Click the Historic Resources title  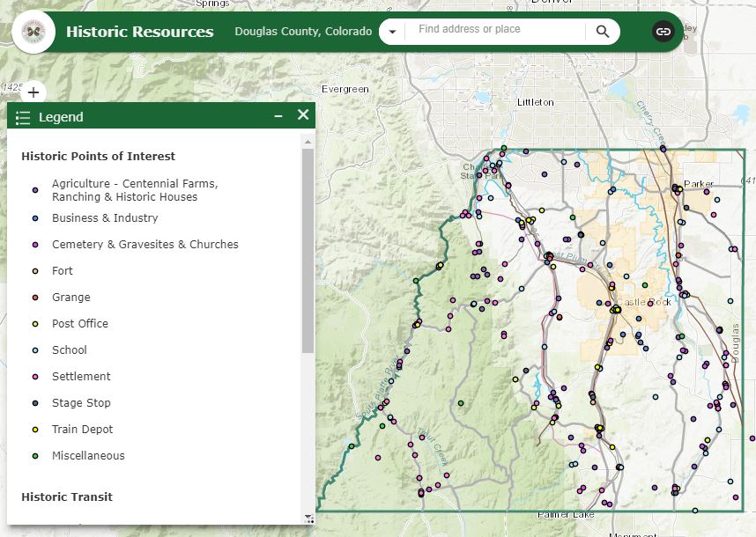coord(139,32)
